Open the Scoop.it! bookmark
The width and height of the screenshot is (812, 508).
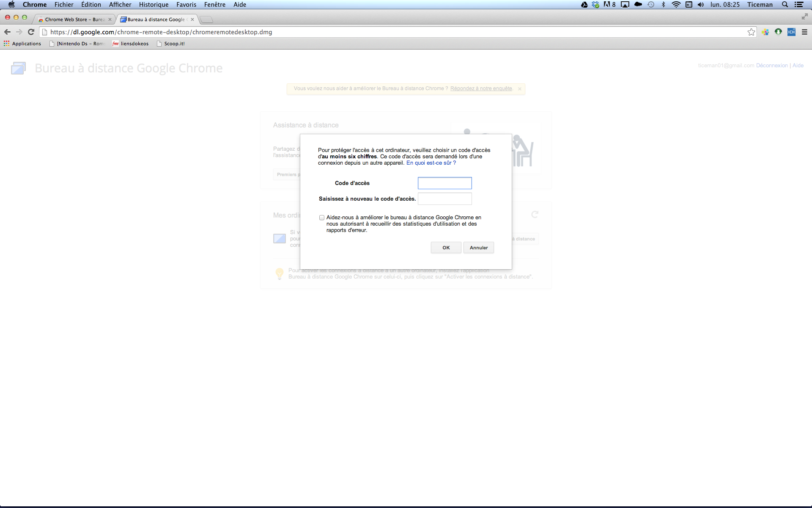(171, 44)
